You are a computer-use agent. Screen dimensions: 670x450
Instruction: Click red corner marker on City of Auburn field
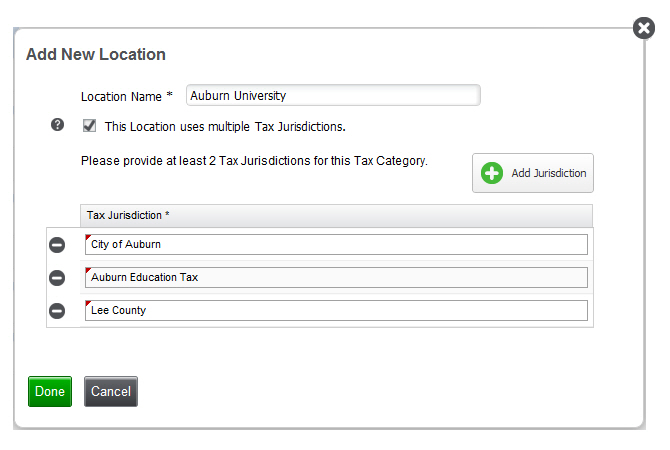[88, 237]
